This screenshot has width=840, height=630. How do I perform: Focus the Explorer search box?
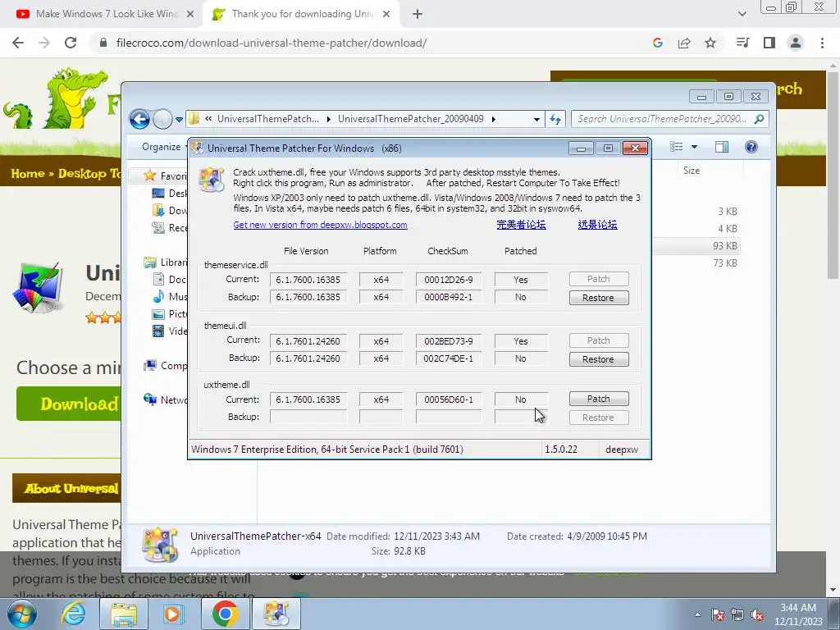[x=663, y=119]
